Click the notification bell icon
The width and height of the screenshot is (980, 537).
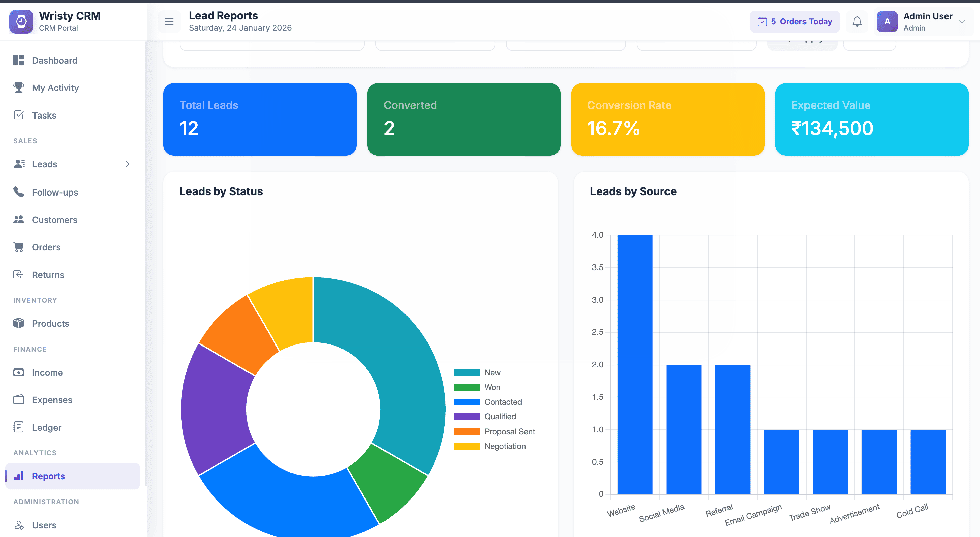[x=857, y=22]
